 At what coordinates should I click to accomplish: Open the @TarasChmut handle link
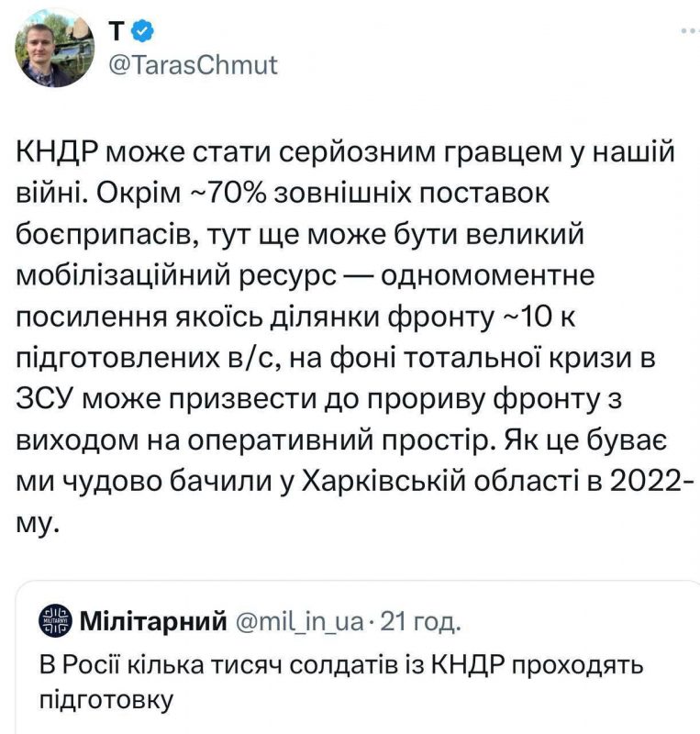[x=192, y=65]
